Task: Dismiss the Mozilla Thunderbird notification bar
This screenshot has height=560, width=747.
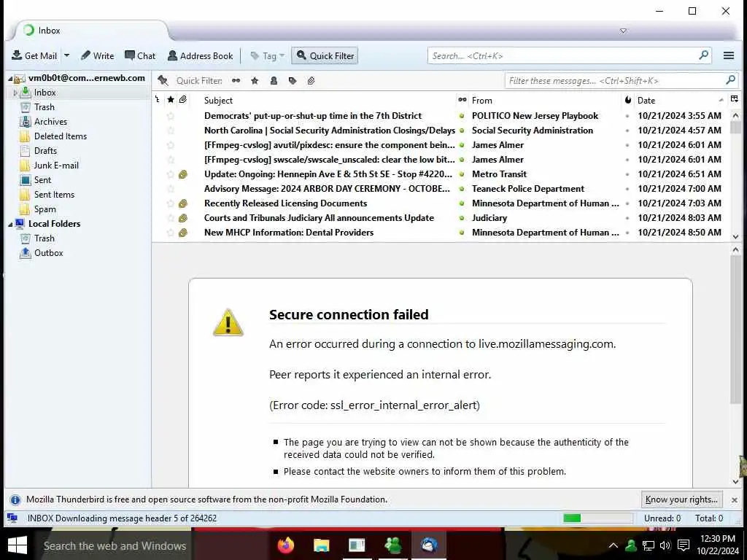Action: tap(734, 500)
